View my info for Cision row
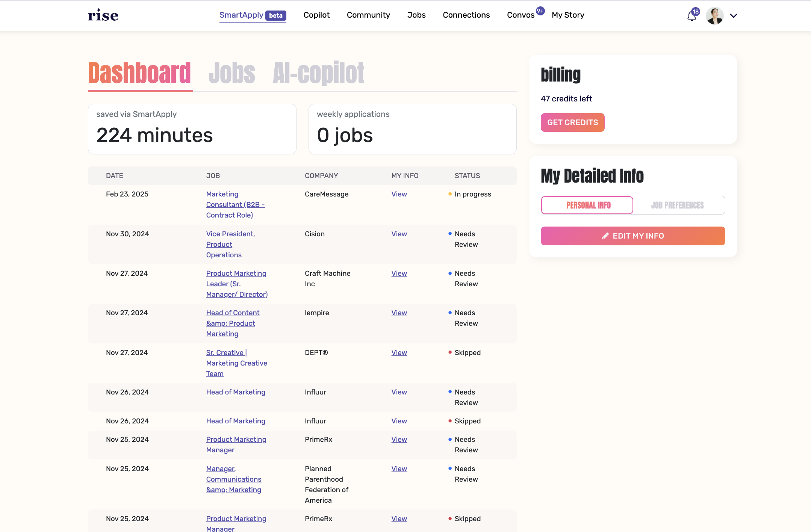 399,234
